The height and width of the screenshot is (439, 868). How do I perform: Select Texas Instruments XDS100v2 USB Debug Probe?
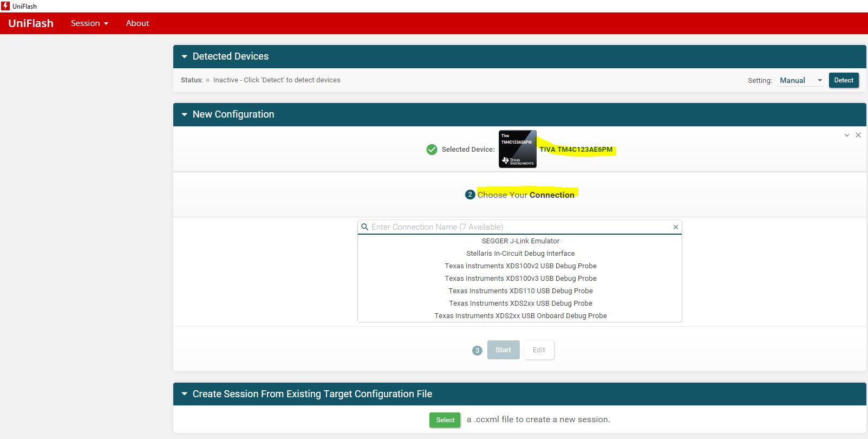tap(520, 266)
